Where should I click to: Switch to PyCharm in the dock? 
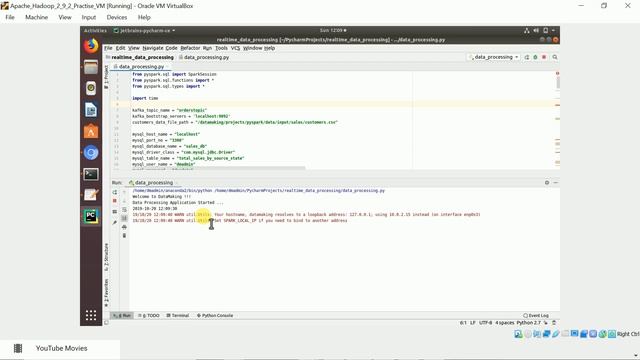click(x=91, y=216)
